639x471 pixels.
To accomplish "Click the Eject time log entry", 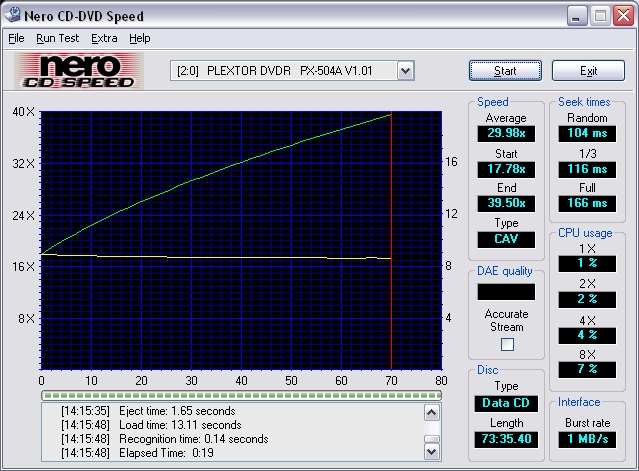I will pos(148,411).
